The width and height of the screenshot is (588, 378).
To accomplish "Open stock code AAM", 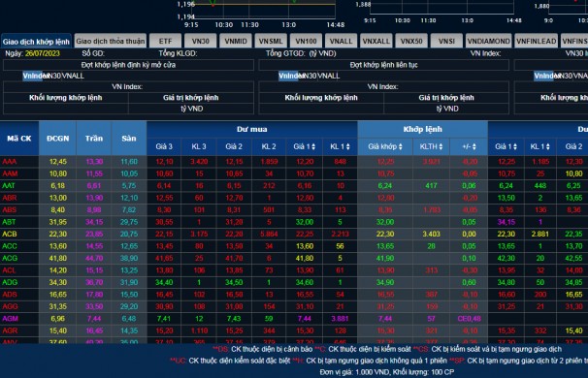I will [x=10, y=173].
